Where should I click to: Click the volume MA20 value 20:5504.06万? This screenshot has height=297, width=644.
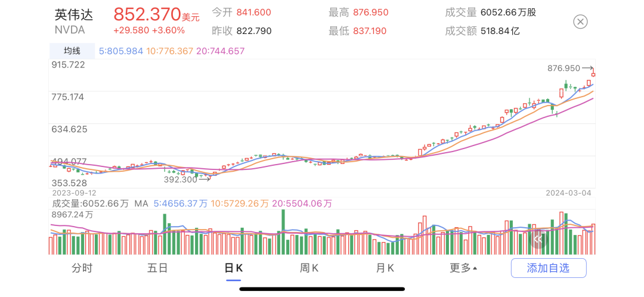pyautogui.click(x=302, y=203)
